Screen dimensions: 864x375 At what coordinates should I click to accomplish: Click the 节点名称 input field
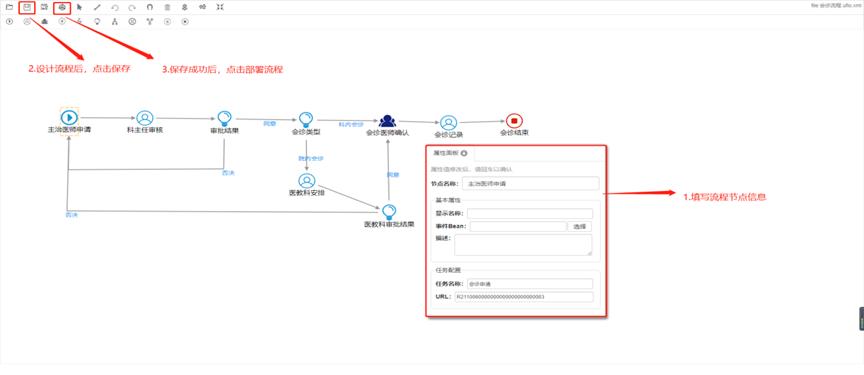click(x=531, y=184)
